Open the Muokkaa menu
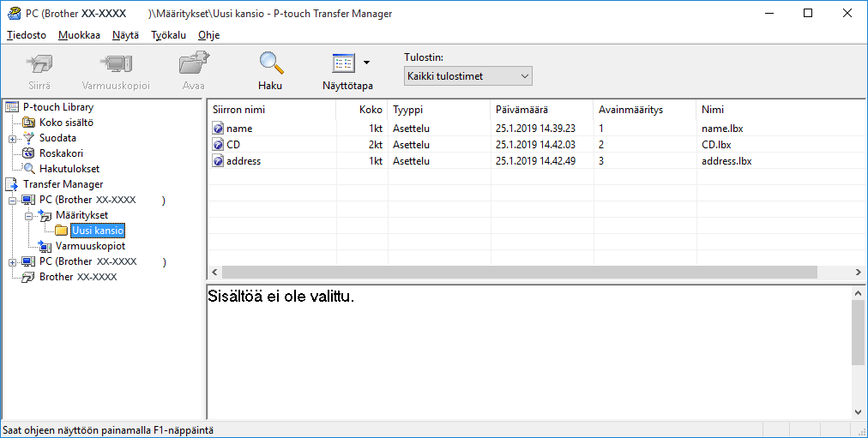 79,35
